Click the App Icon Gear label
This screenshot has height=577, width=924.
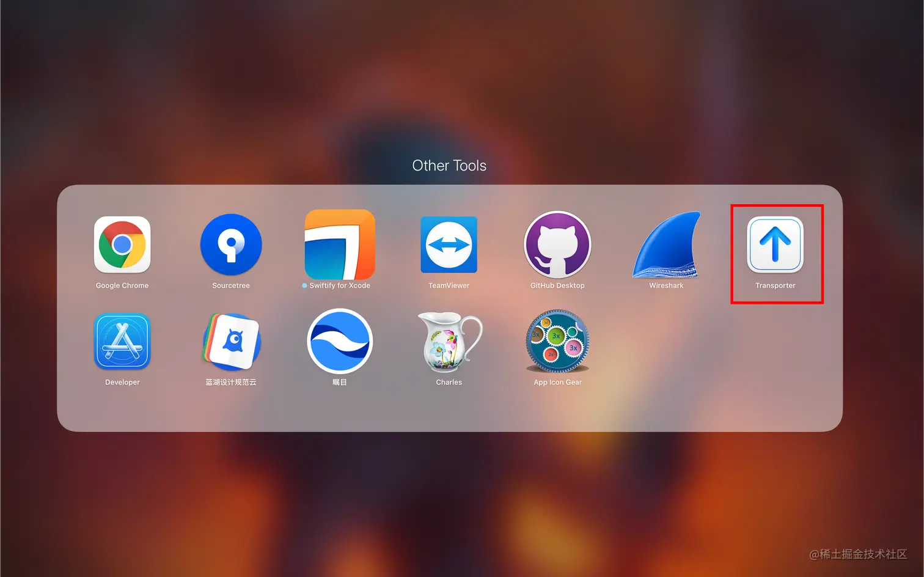click(557, 382)
